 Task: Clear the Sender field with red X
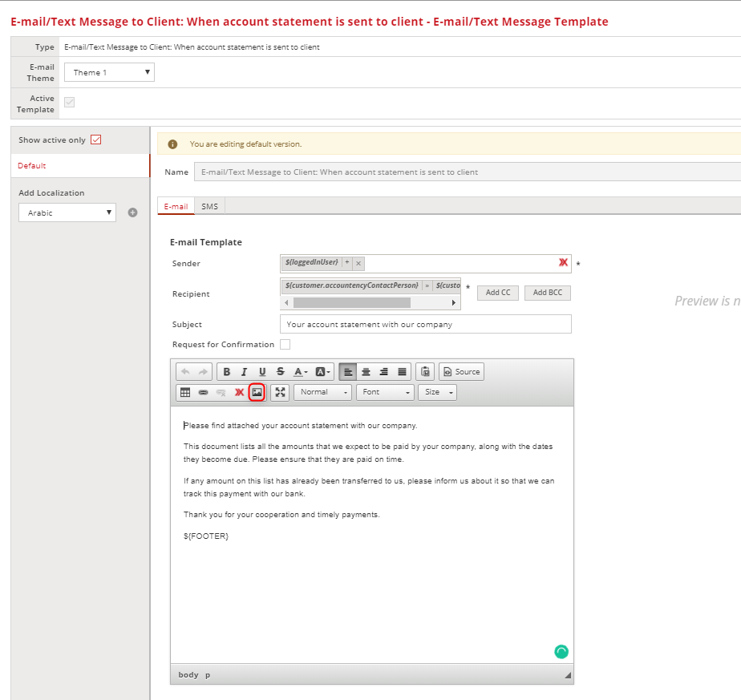click(563, 262)
